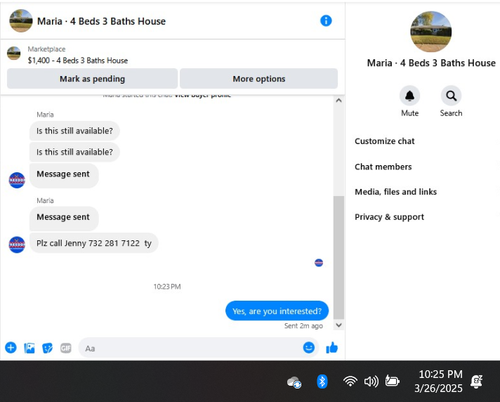Mark listing as pending

point(92,79)
